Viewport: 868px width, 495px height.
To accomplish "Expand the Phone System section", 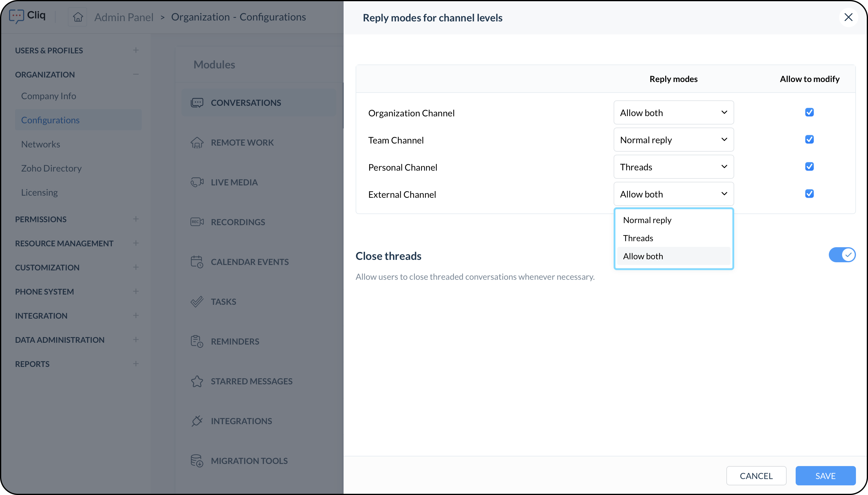I will click(136, 291).
